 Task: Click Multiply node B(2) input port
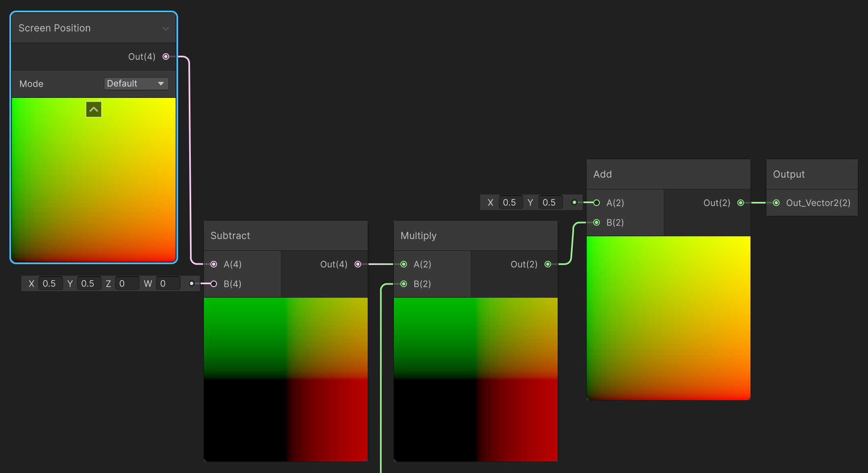pos(404,284)
